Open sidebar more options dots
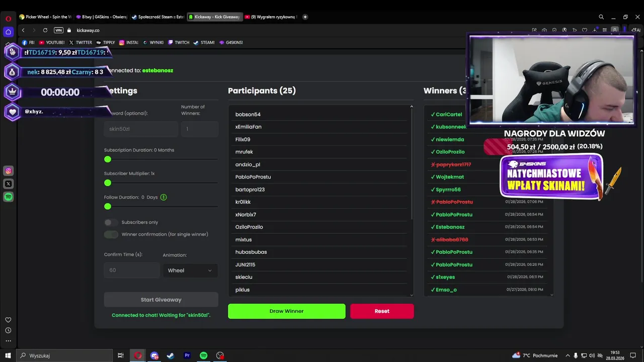This screenshot has width=644, height=362. [8, 341]
